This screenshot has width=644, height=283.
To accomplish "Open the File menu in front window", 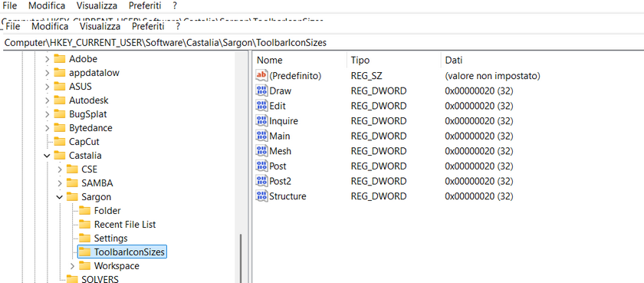I will [x=13, y=26].
